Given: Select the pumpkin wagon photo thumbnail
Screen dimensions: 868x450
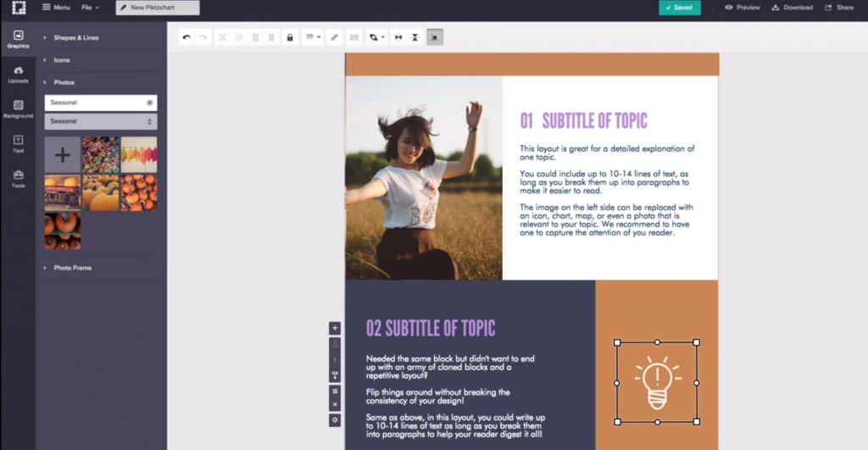Looking at the screenshot, I should pyautogui.click(x=62, y=192).
